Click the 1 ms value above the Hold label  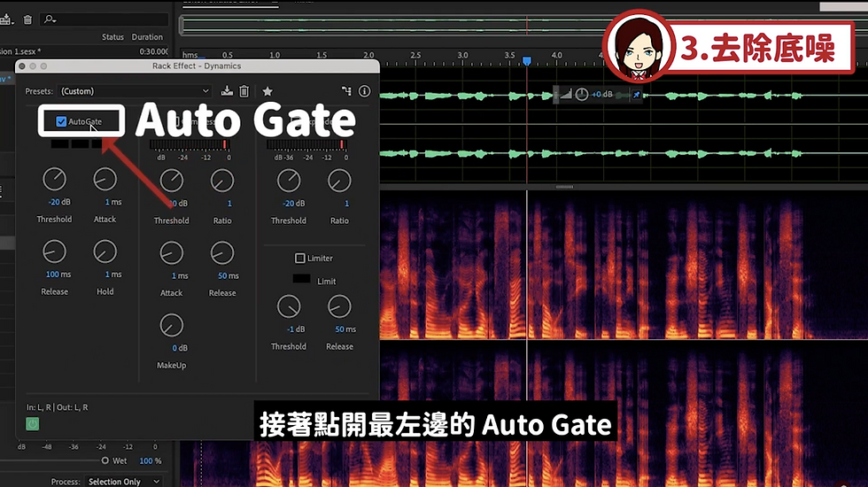[x=113, y=274]
